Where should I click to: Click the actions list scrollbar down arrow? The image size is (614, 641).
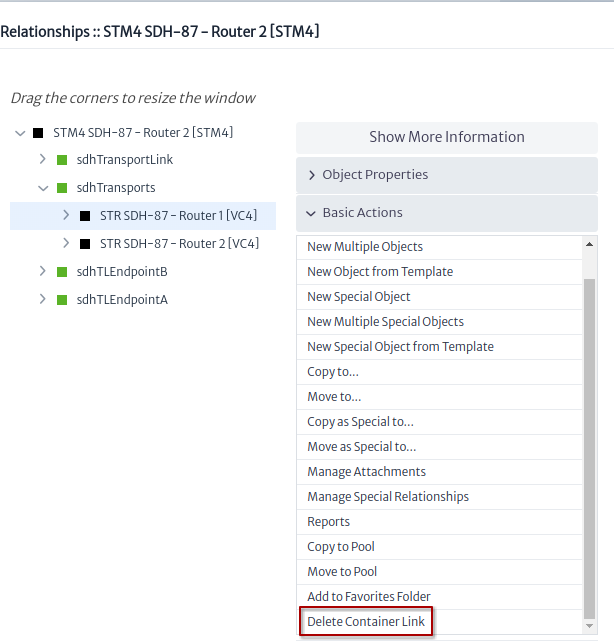pos(589,626)
